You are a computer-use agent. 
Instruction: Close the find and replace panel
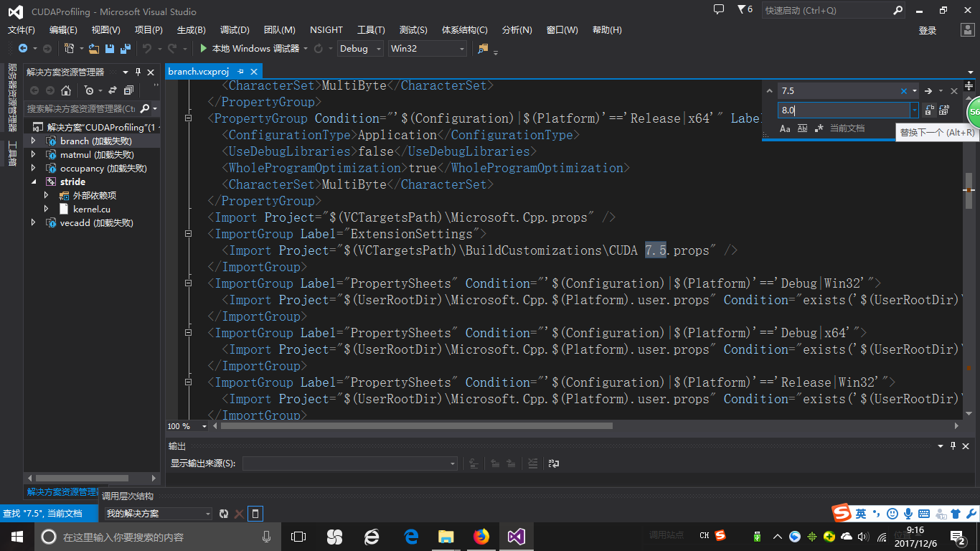[954, 91]
